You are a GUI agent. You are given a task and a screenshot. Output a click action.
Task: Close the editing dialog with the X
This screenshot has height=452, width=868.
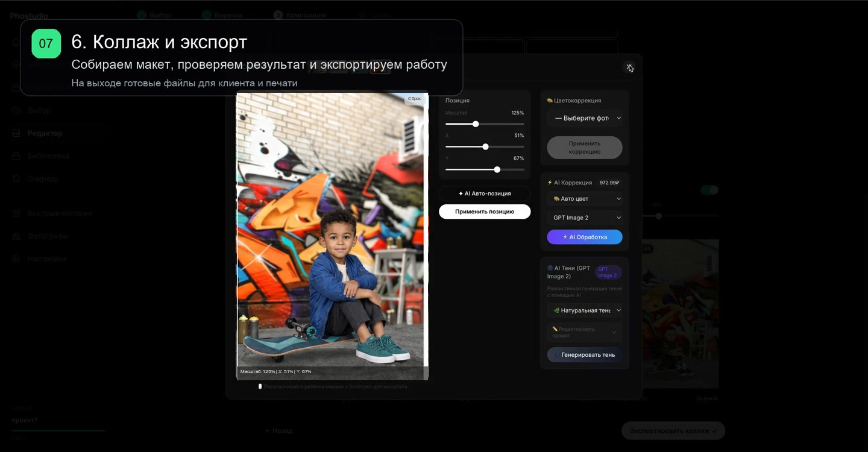pos(629,67)
